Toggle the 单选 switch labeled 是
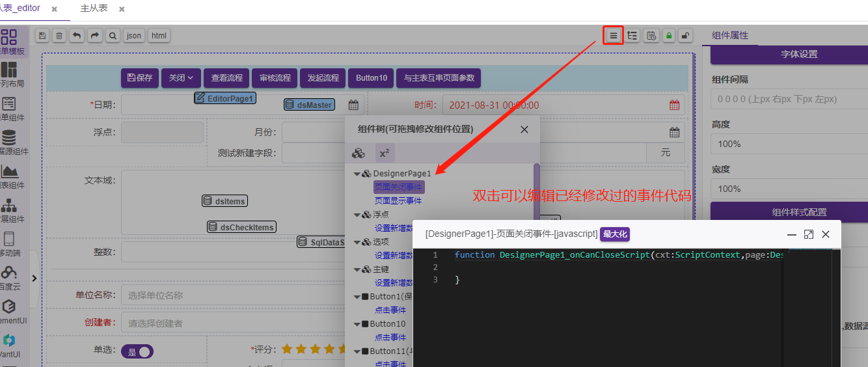 tap(137, 351)
